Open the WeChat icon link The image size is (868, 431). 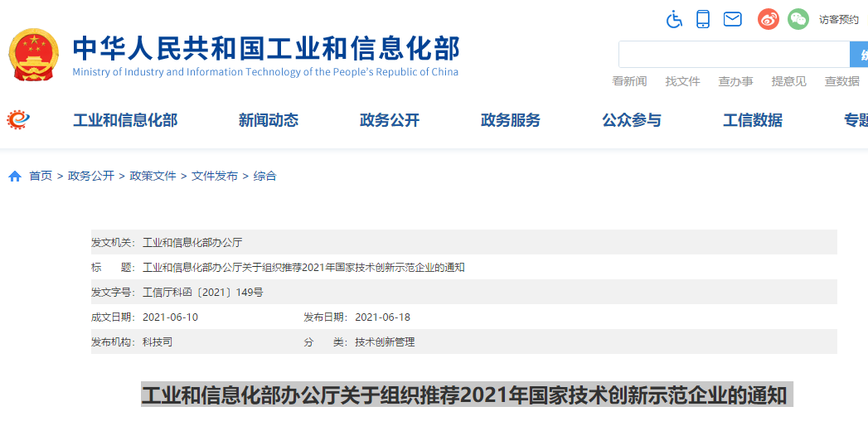(x=798, y=19)
